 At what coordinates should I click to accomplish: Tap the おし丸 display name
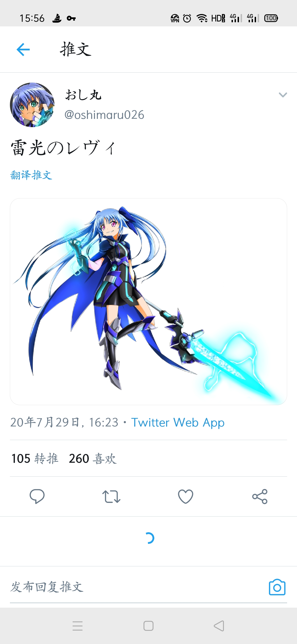tap(83, 95)
